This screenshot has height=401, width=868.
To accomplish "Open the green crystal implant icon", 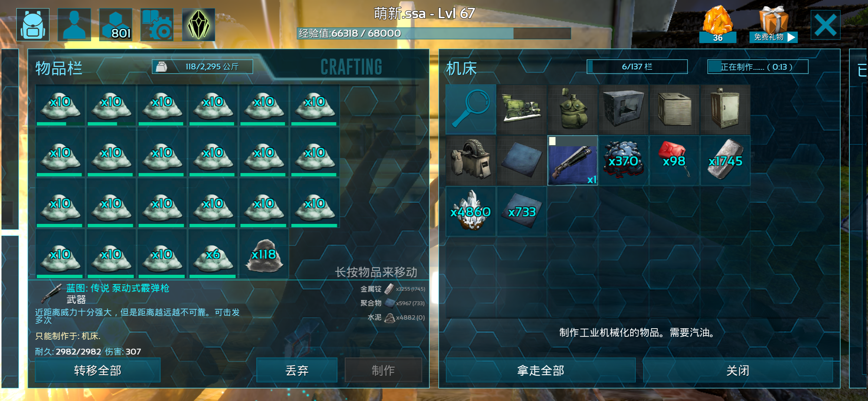I will (x=198, y=25).
